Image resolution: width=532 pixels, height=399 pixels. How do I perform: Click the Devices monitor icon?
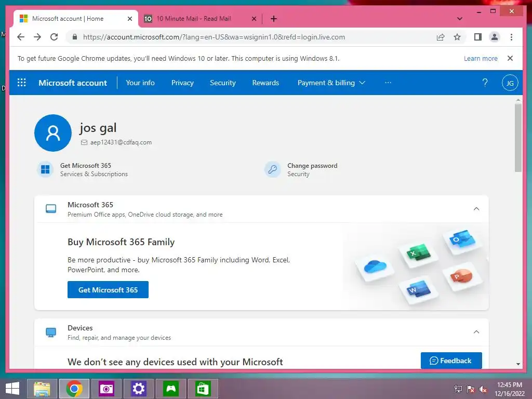point(51,332)
